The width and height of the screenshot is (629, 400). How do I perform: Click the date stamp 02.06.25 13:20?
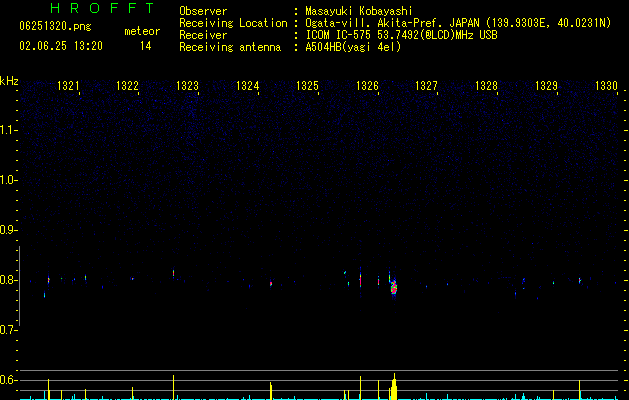(61, 46)
